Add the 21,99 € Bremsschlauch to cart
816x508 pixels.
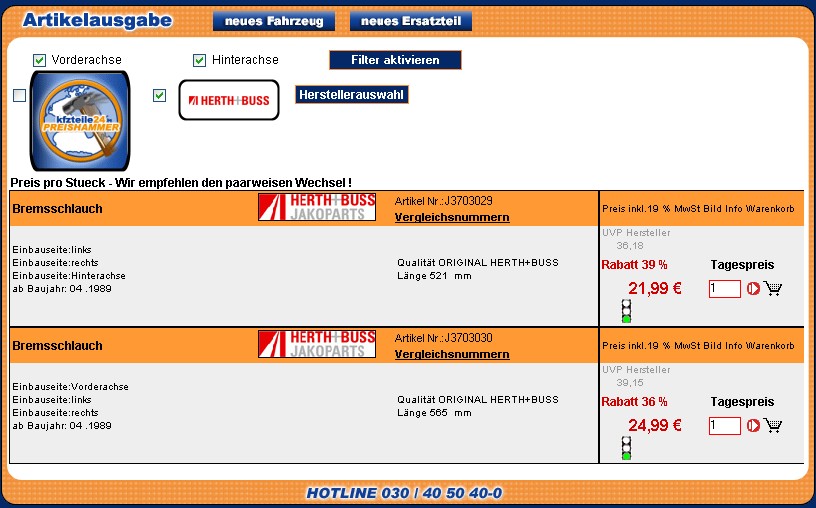(773, 289)
